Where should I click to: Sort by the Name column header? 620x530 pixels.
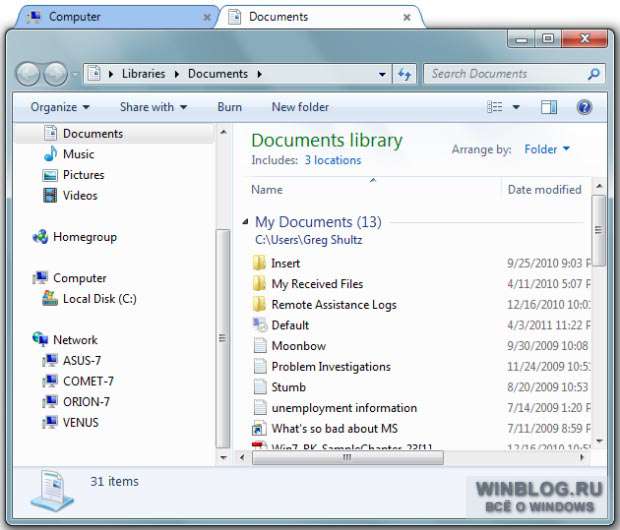372,189
